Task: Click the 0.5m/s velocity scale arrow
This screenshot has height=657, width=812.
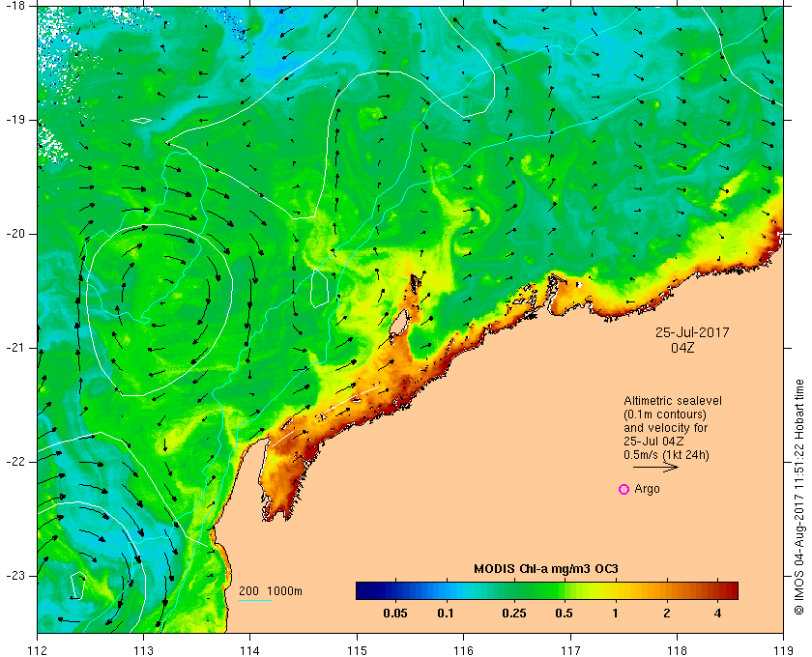Action: click(x=655, y=467)
